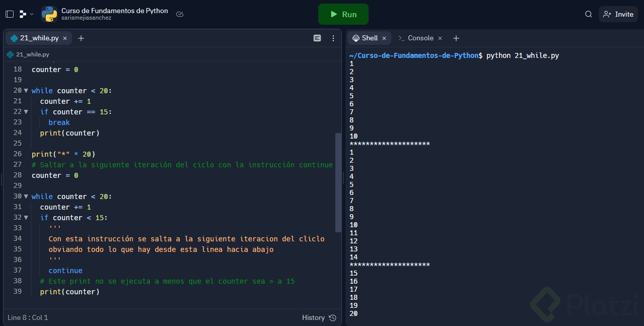Click the comment on line 38

167,281
